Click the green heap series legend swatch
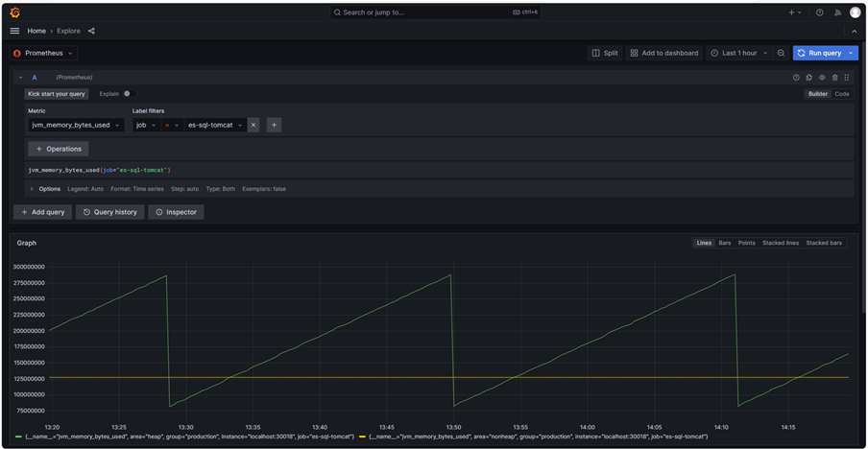Screen dimensions: 868x449 click(x=20, y=437)
